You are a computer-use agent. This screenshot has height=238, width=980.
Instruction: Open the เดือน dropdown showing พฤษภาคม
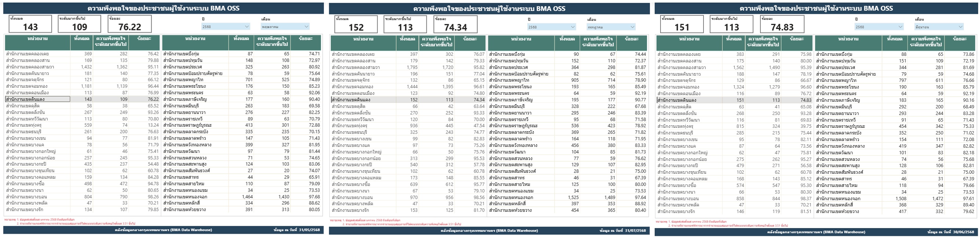pyautogui.click(x=285, y=27)
